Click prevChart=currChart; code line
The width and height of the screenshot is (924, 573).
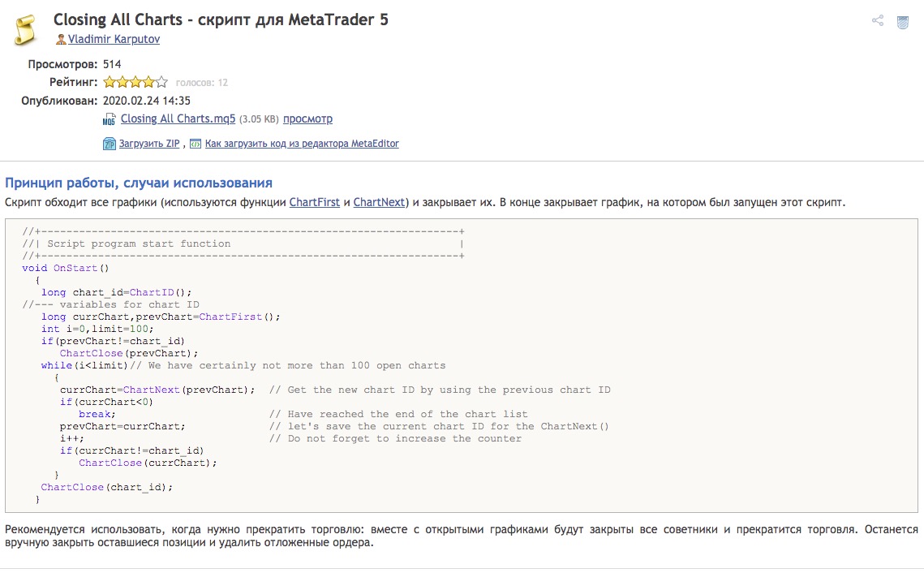[122, 426]
